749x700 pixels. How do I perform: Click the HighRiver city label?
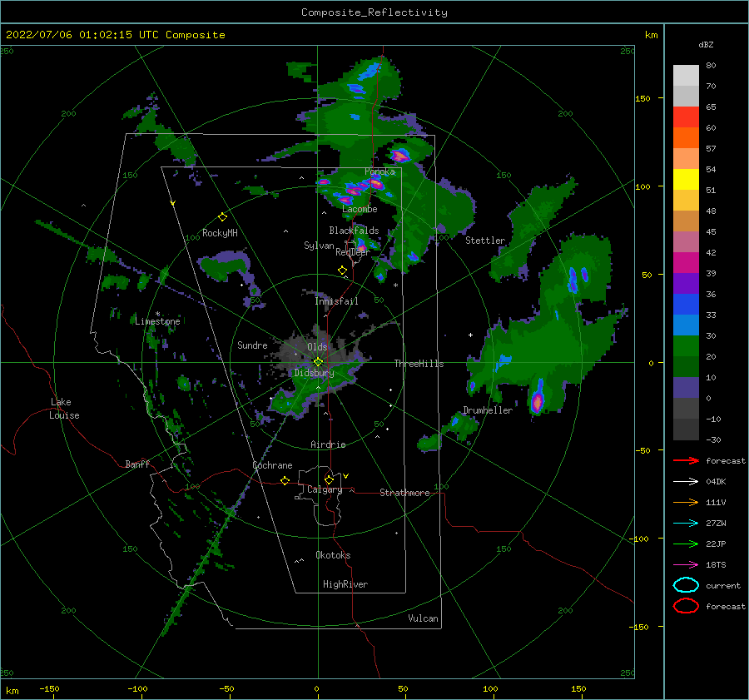tap(345, 584)
